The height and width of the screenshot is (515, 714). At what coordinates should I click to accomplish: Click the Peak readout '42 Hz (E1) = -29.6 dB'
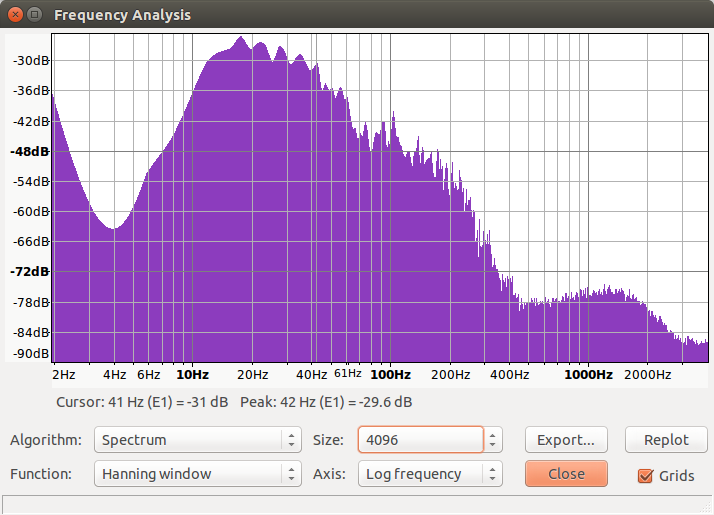point(346,402)
